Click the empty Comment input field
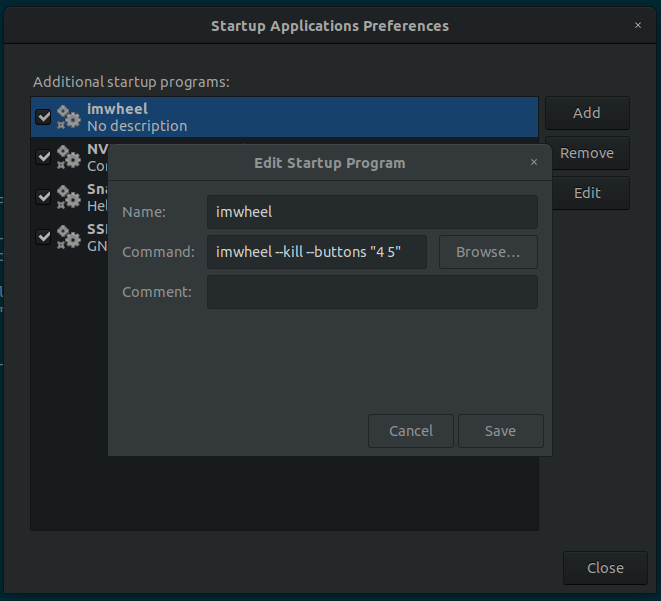Screen dimensions: 661x601 372,292
